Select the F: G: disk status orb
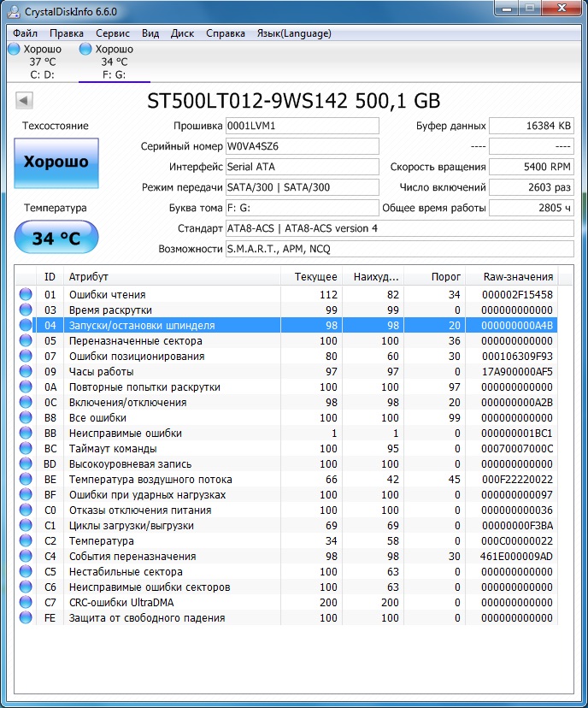The height and width of the screenshot is (708, 588). [85, 50]
